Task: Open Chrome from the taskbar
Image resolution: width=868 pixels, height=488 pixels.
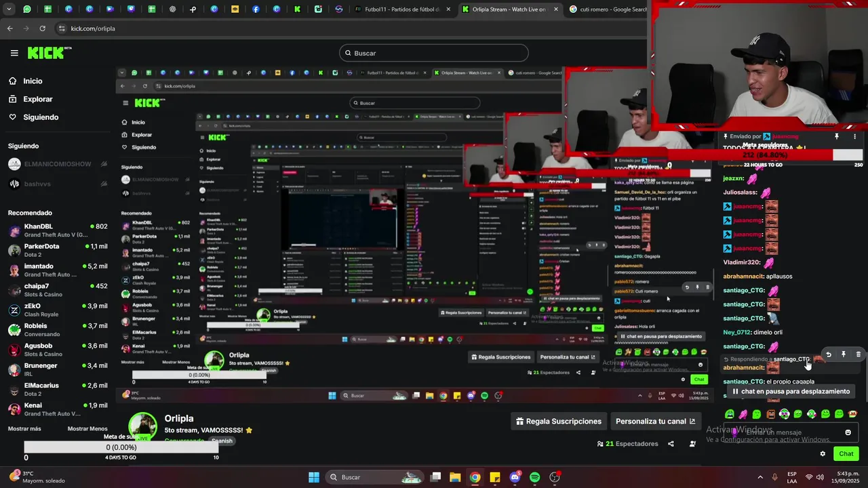Action: point(475,477)
